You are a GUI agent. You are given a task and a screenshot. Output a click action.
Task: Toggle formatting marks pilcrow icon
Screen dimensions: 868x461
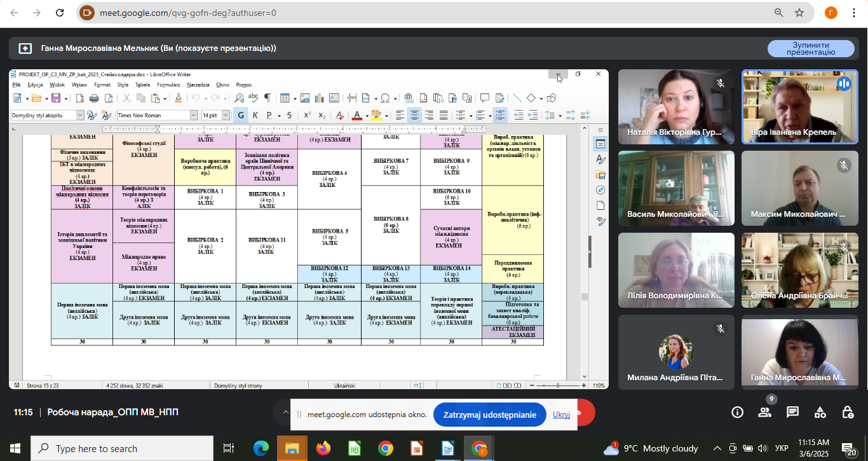click(x=268, y=98)
